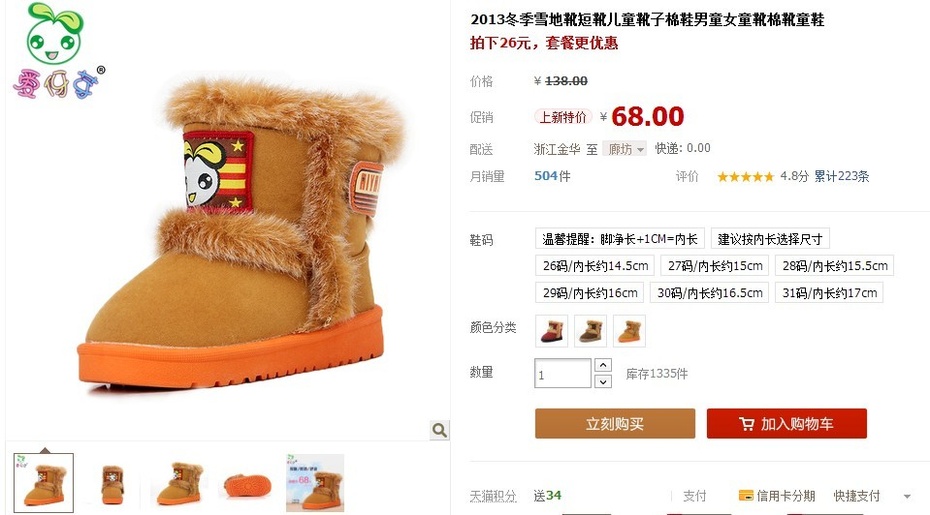Click the brand logo at top left

click(58, 51)
